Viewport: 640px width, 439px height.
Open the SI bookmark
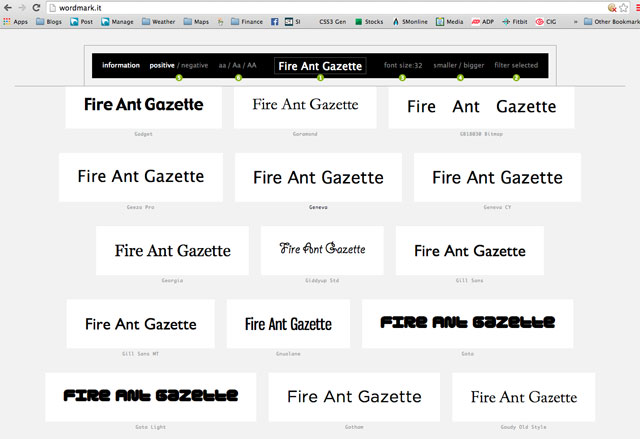(x=292, y=22)
